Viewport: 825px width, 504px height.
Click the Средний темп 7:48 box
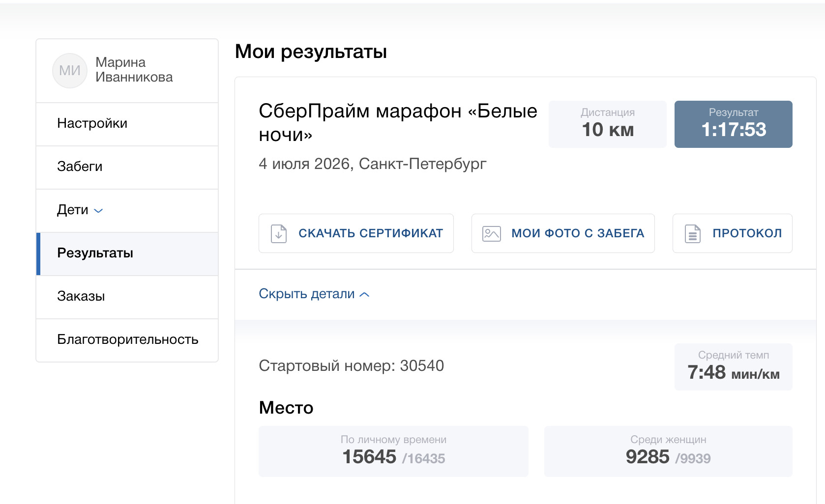click(x=734, y=367)
